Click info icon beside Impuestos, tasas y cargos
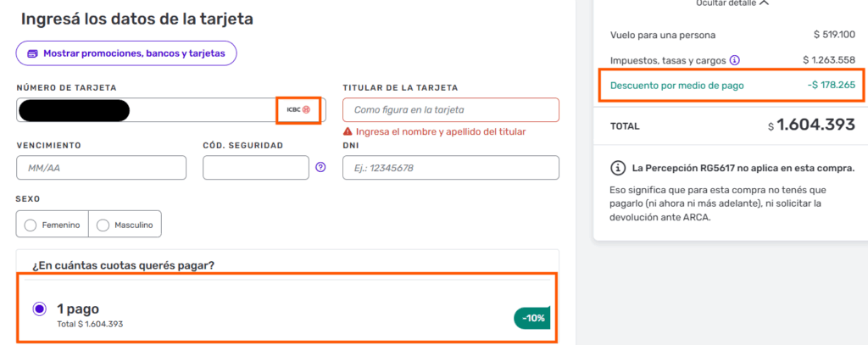Image resolution: width=868 pixels, height=345 pixels. 735,60
